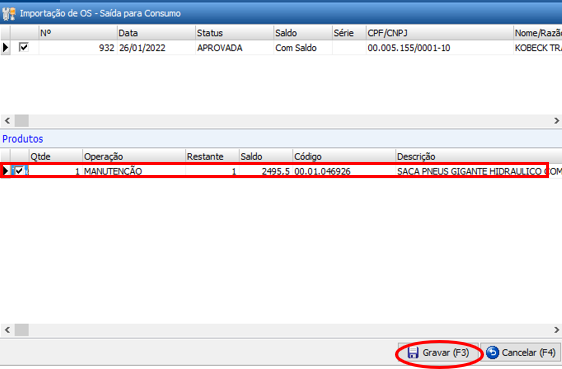The image size is (562, 369).
Task: Select the CNPJ 00.005.155/0001-10 cell
Action: 439,48
